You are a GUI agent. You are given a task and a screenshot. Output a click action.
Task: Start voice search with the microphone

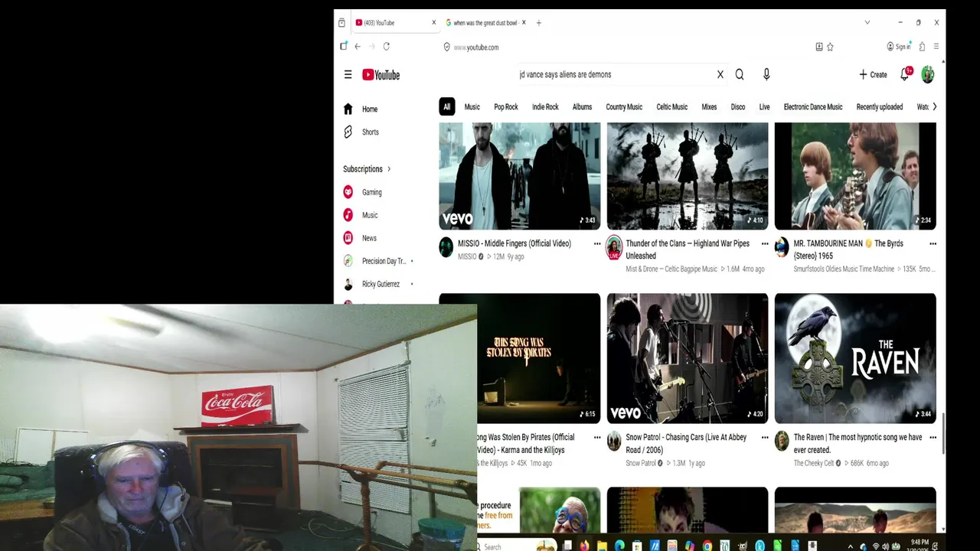(x=766, y=74)
